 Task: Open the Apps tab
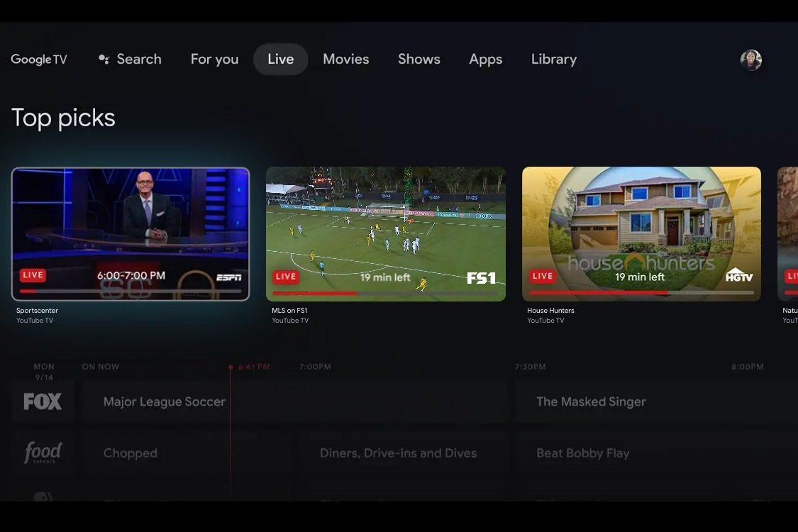485,59
